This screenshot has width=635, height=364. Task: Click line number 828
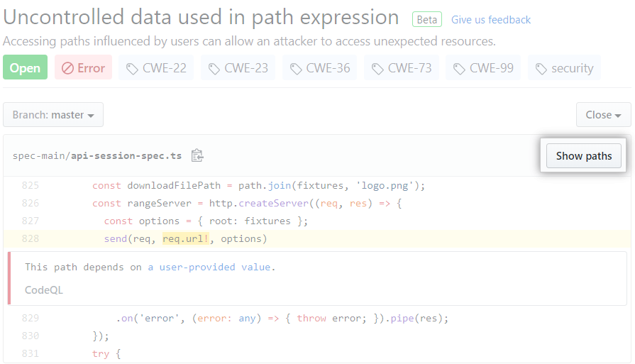(30, 238)
